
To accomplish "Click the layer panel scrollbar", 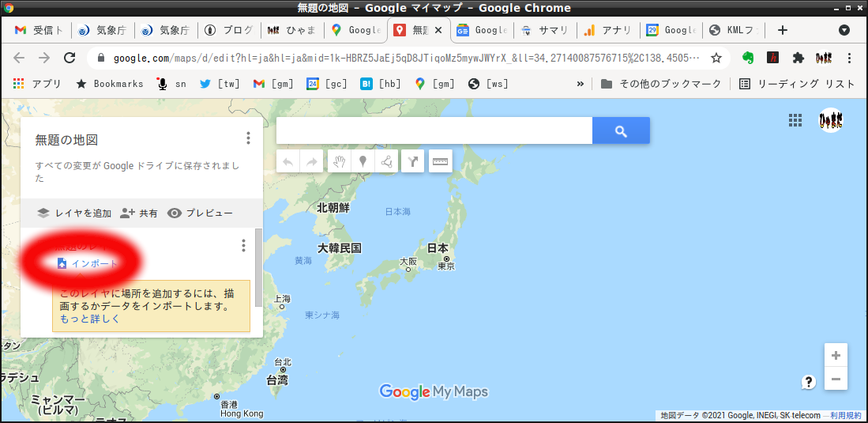I will pyautogui.click(x=258, y=267).
